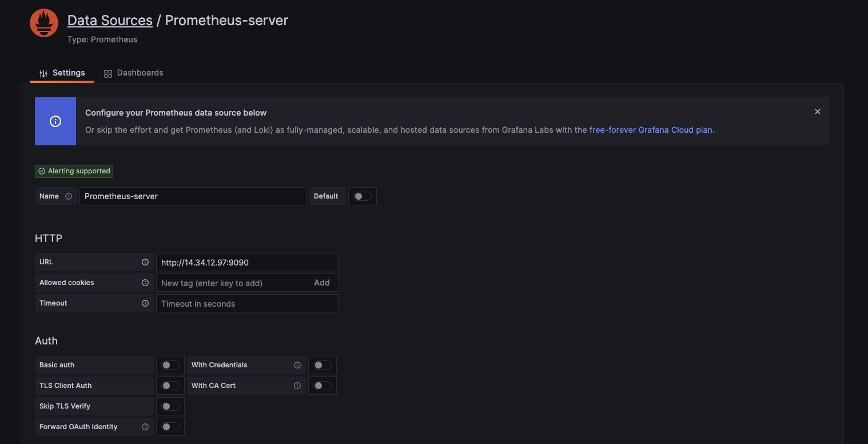Click the Prometheus-server page title
Image resolution: width=868 pixels, height=444 pixels.
[x=226, y=21]
